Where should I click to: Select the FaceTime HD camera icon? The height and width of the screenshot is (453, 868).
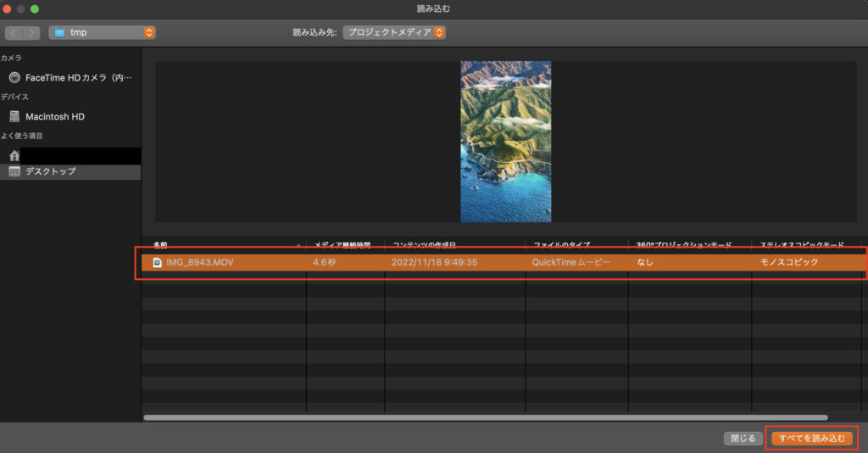tap(14, 77)
